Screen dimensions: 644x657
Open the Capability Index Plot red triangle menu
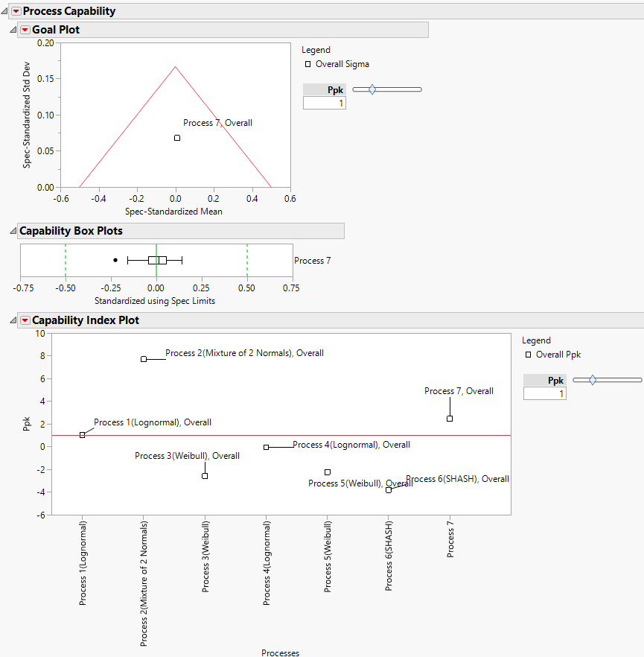25,320
